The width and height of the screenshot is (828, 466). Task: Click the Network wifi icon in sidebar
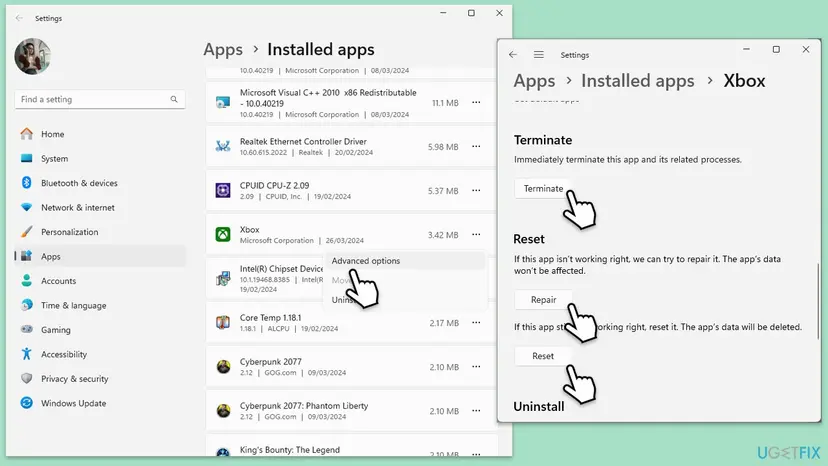click(x=26, y=207)
